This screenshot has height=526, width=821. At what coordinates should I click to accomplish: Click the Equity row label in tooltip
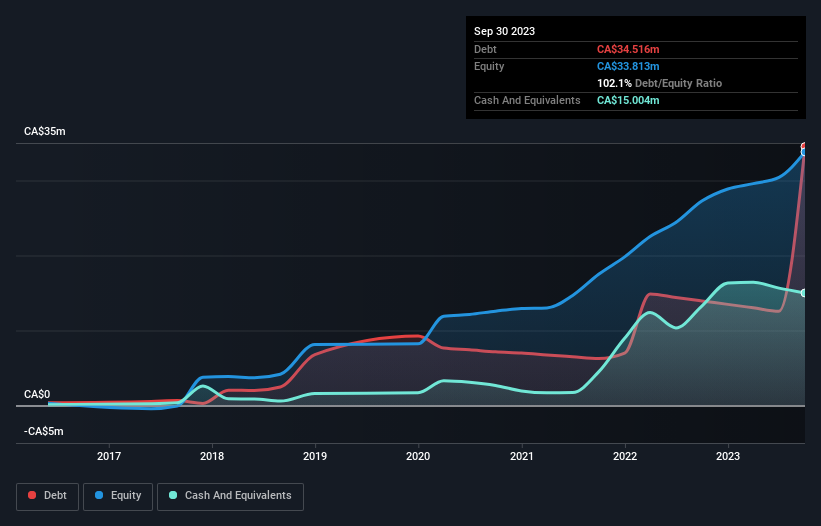tap(489, 66)
